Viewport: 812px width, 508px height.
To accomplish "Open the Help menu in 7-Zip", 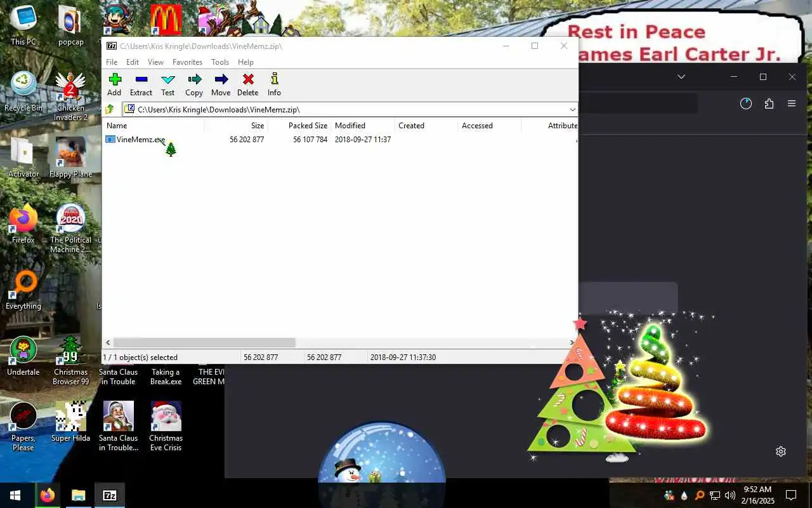I will pyautogui.click(x=246, y=62).
